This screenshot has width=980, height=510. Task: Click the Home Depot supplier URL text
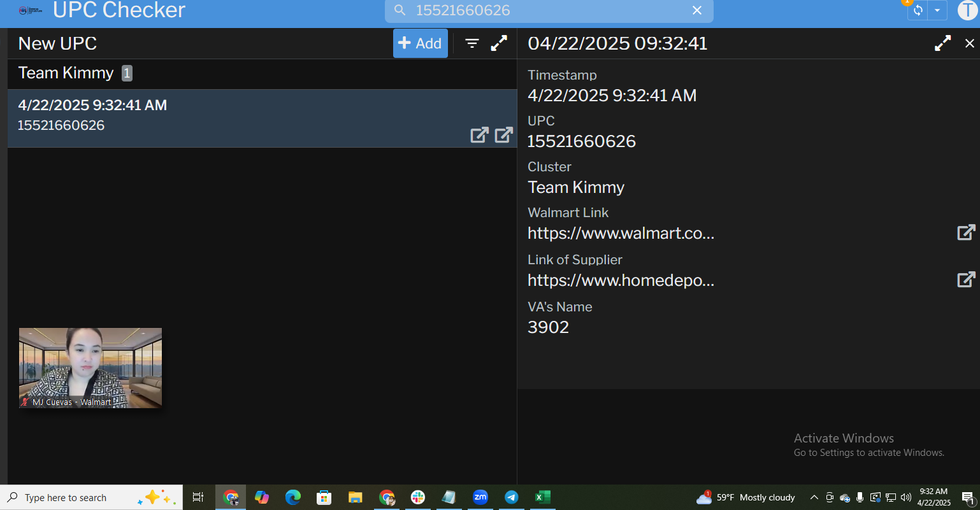[621, 280]
